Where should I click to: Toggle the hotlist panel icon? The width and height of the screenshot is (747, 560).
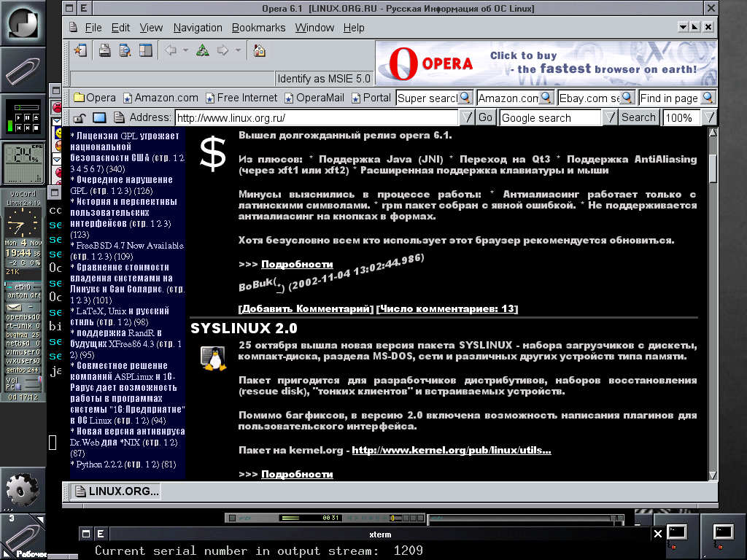(x=145, y=50)
